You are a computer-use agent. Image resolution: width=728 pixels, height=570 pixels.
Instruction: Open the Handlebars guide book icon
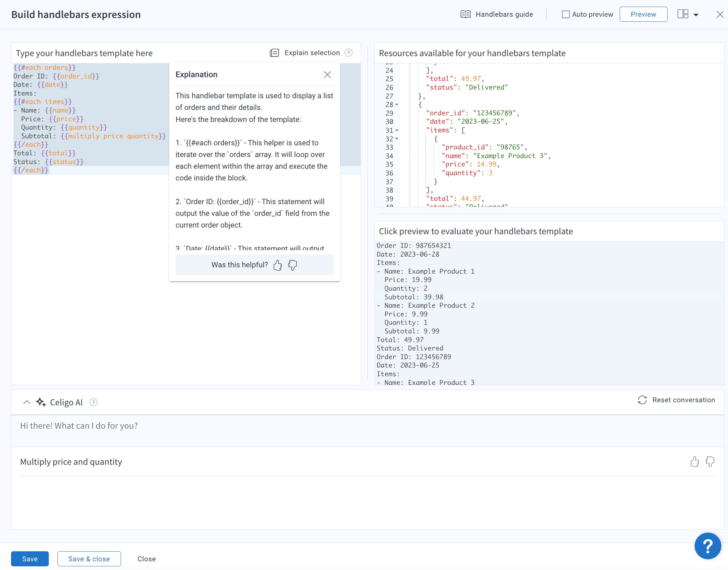[465, 14]
